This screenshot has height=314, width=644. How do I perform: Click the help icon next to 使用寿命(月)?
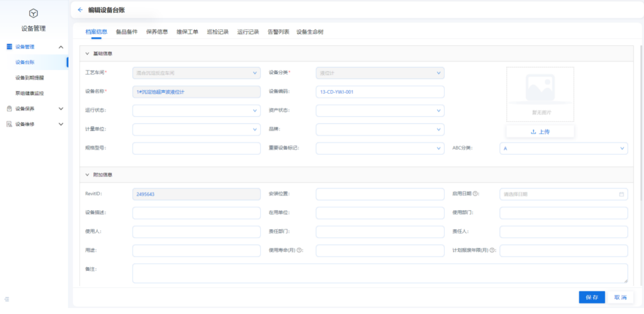299,250
